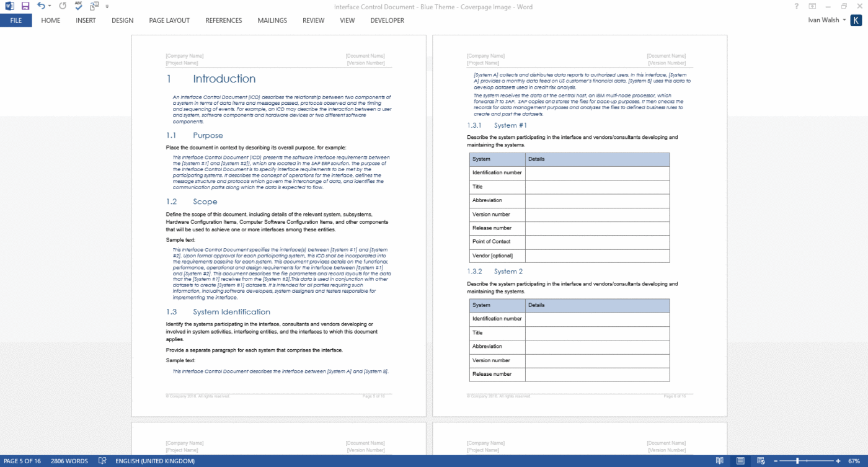Viewport: 868px width, 467px height.
Task: Open proofing errors status bar icon
Action: 102,461
